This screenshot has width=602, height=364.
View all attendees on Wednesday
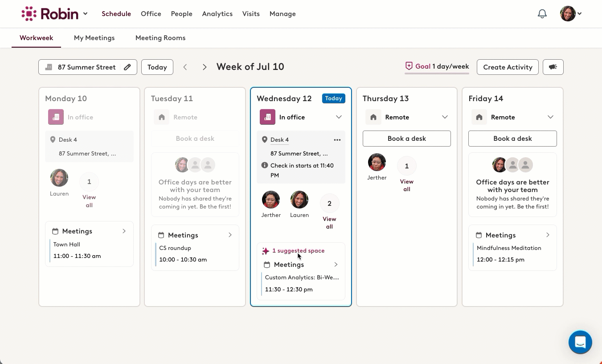[x=329, y=223]
